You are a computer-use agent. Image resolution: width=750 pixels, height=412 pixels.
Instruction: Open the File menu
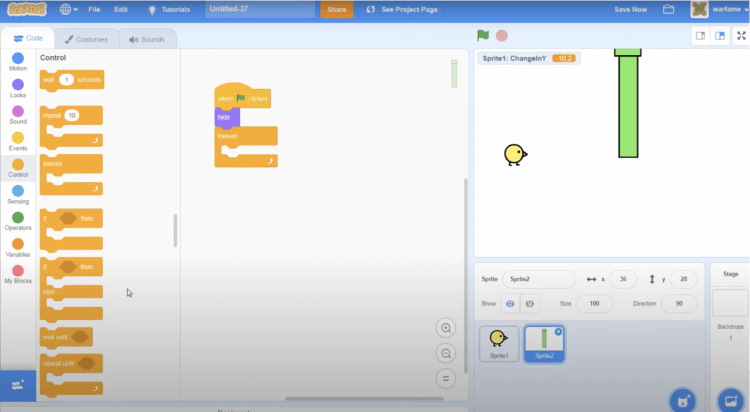(94, 9)
